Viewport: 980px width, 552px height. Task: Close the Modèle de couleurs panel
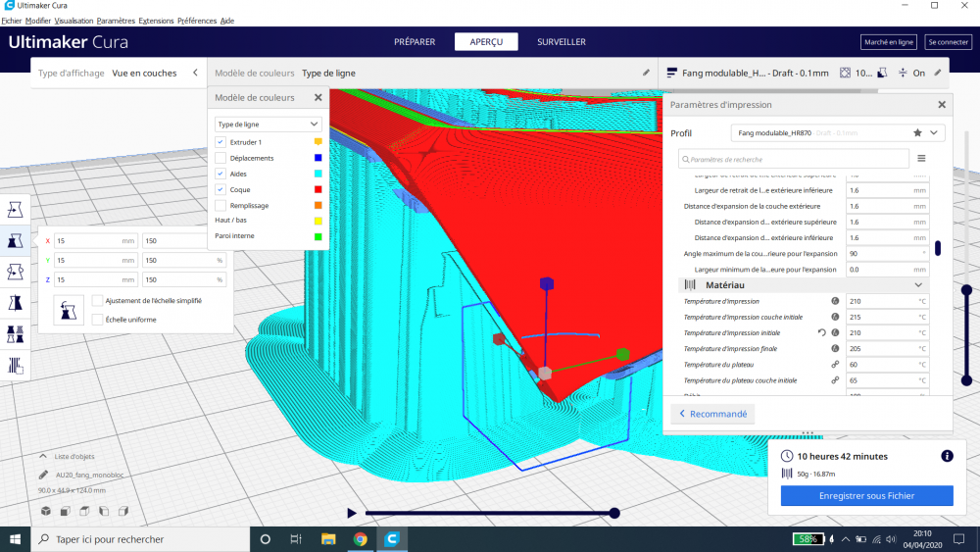[x=318, y=97]
